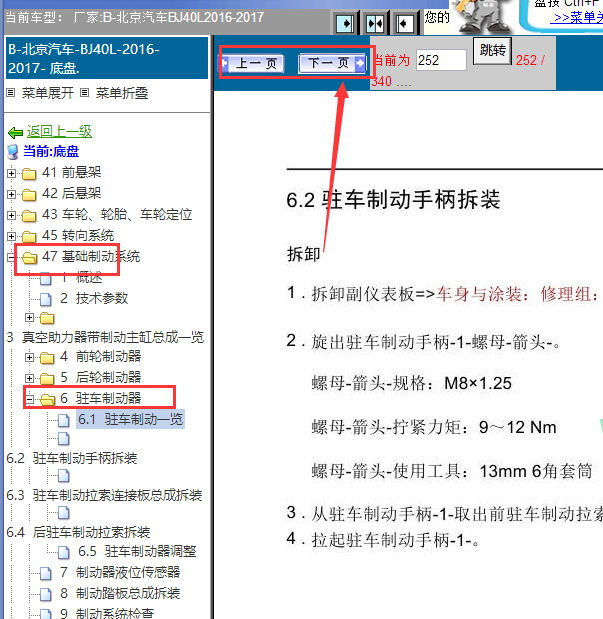Click the 5 后轮制动器 folder icon
The height and width of the screenshot is (619, 603).
tap(47, 379)
